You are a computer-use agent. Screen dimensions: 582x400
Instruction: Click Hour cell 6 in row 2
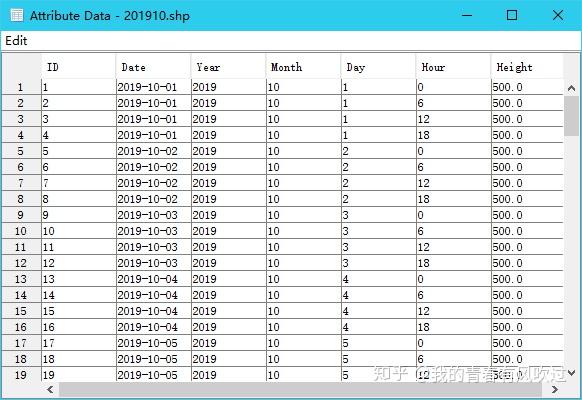[454, 103]
